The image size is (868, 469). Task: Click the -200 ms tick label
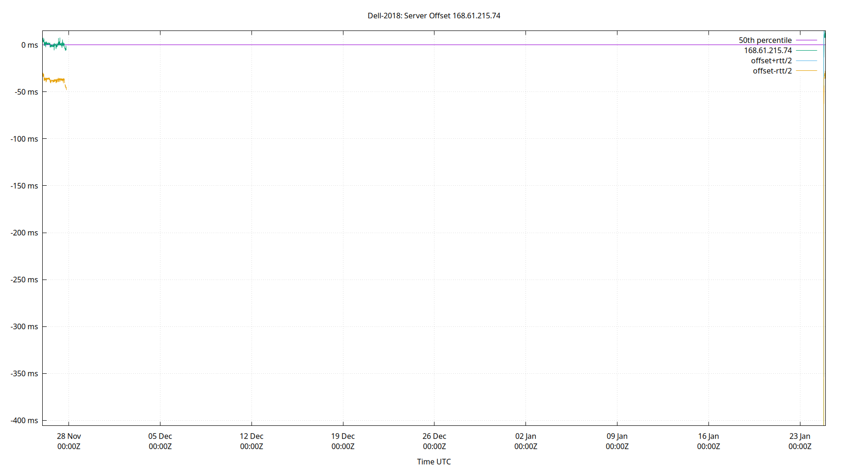pos(24,233)
